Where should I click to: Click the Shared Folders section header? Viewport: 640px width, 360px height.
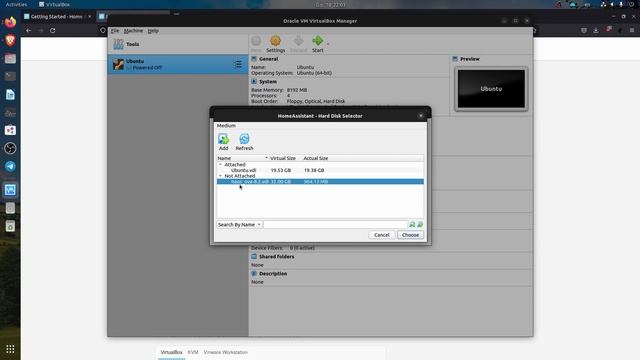pos(276,257)
